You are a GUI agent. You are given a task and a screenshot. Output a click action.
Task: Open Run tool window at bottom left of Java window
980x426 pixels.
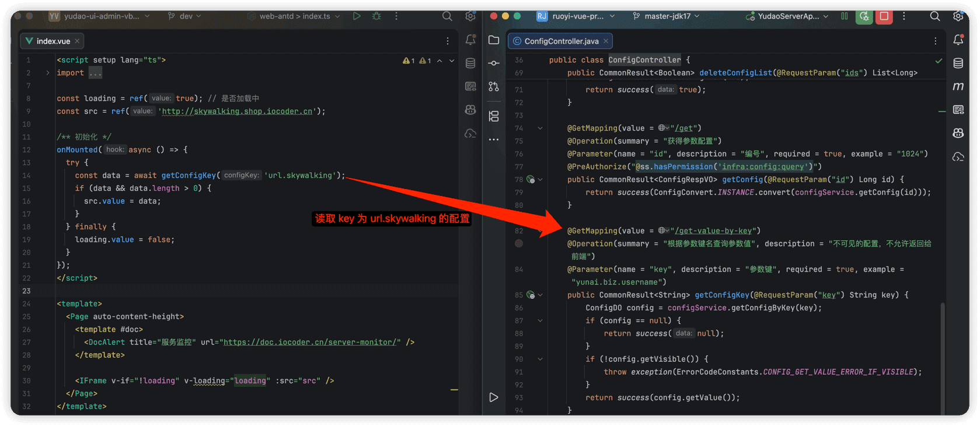(494, 397)
